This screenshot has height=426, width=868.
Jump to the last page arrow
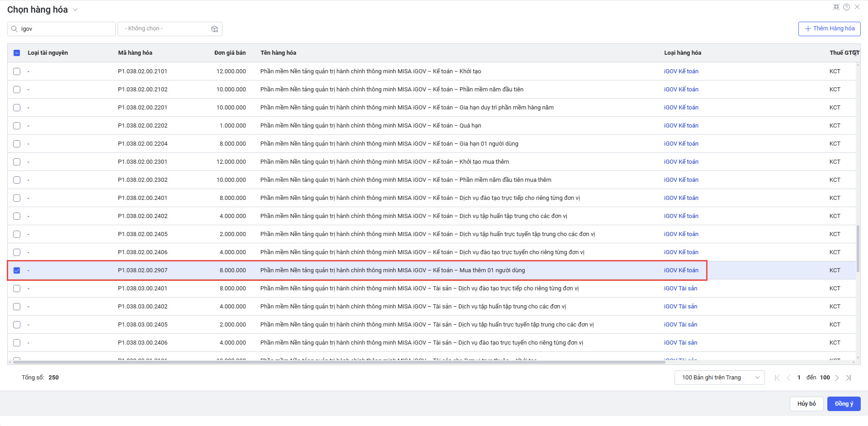pyautogui.click(x=849, y=378)
